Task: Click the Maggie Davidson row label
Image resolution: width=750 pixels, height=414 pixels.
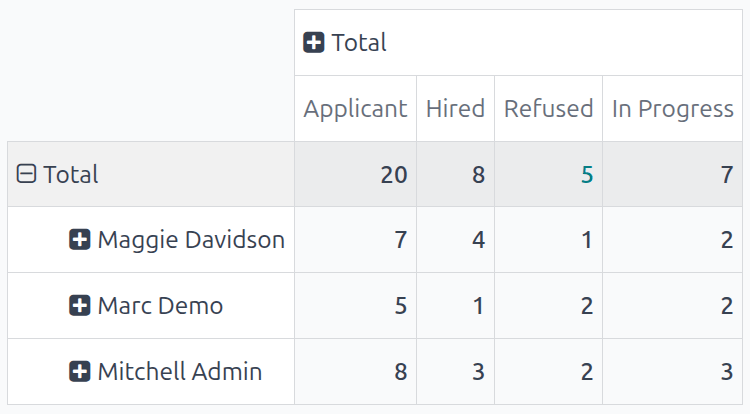Action: point(191,240)
